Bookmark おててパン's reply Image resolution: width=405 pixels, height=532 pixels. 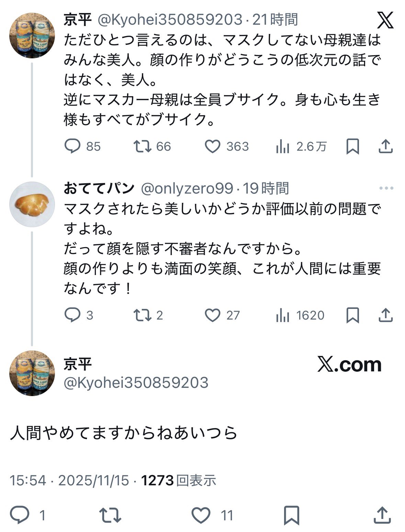point(352,315)
